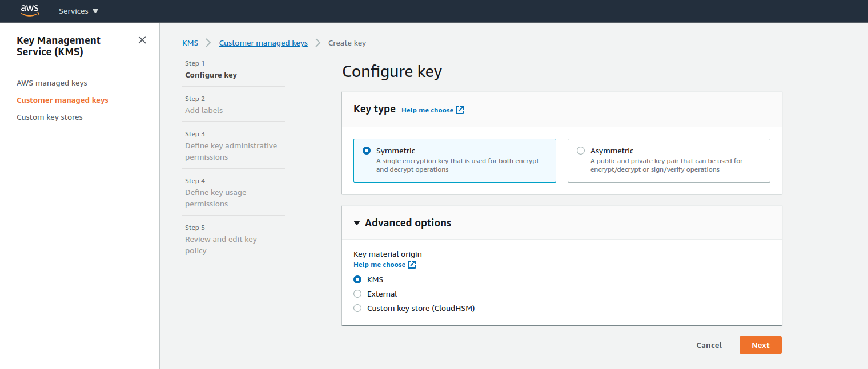Screen dimensions: 868x369
Task: Open Customer managed keys in sidebar
Action: pyautogui.click(x=62, y=100)
